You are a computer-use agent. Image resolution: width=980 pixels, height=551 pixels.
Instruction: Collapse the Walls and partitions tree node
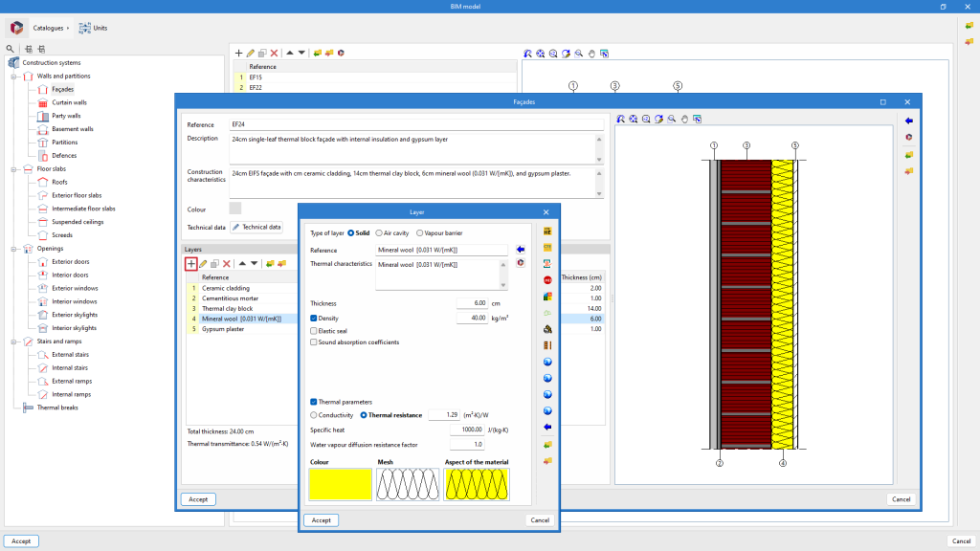click(14, 76)
